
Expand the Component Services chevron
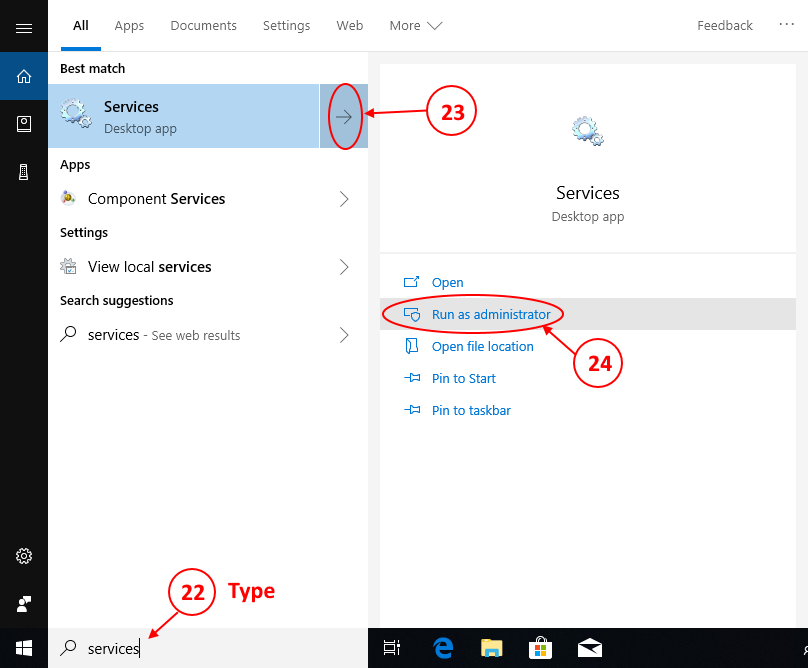coord(344,199)
